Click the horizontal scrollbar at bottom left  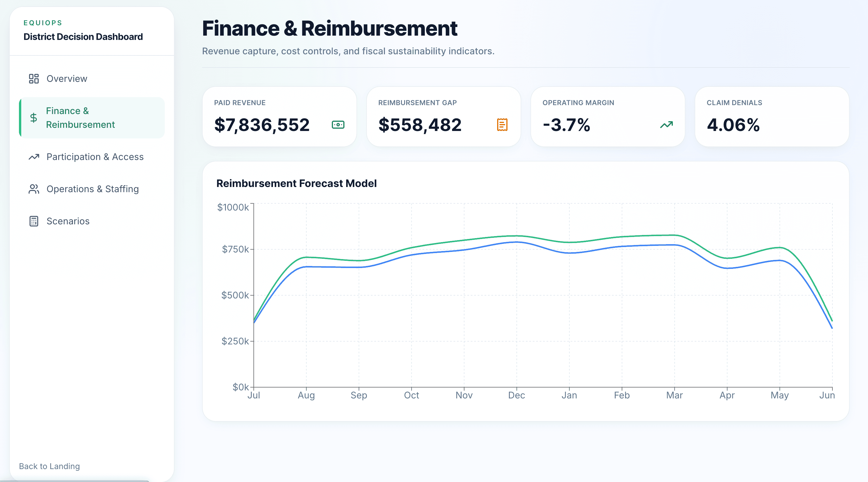(x=74, y=481)
